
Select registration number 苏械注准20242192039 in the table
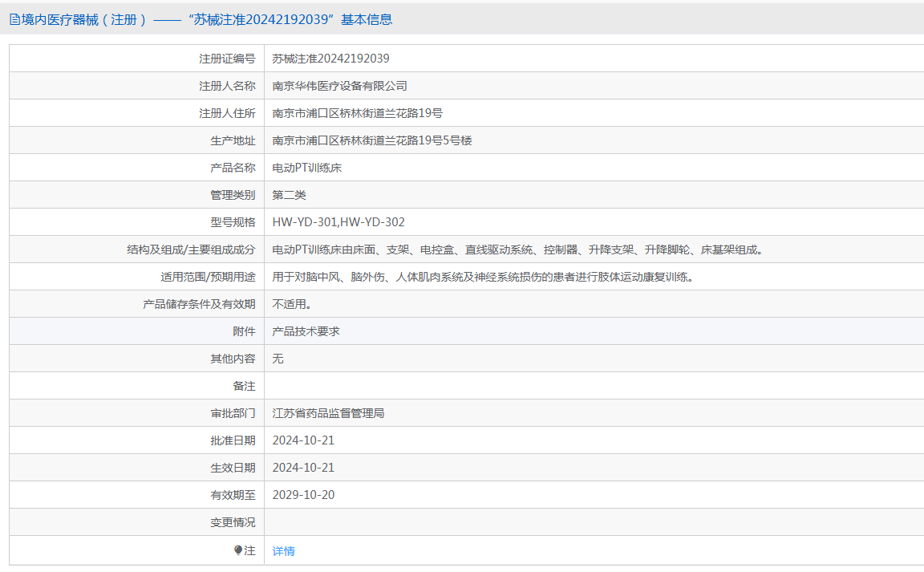[x=330, y=59]
